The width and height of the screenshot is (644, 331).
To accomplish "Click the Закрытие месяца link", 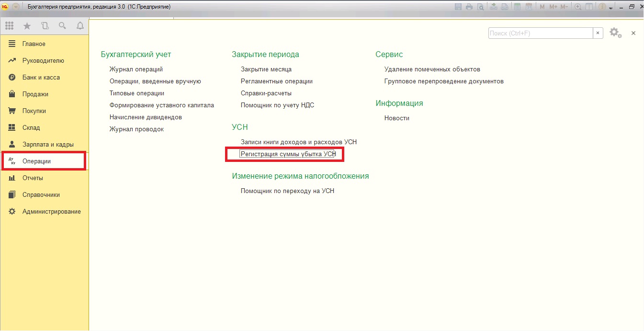I will coord(266,69).
